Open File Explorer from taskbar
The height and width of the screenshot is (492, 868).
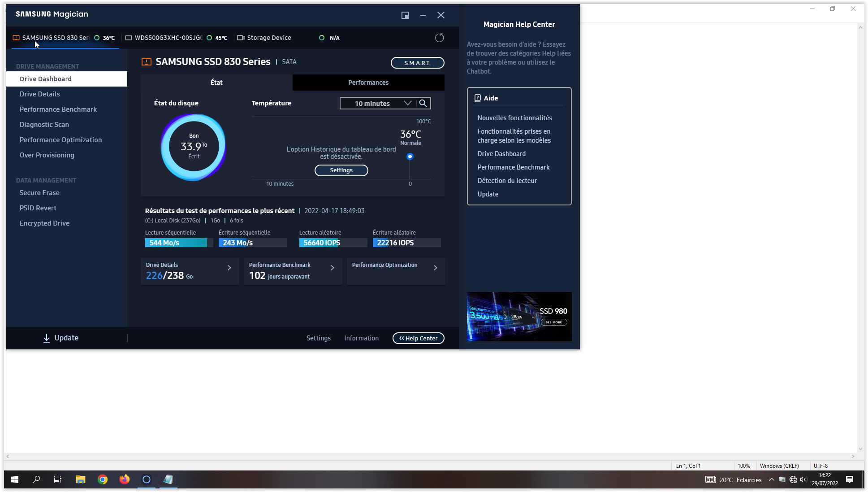point(80,479)
